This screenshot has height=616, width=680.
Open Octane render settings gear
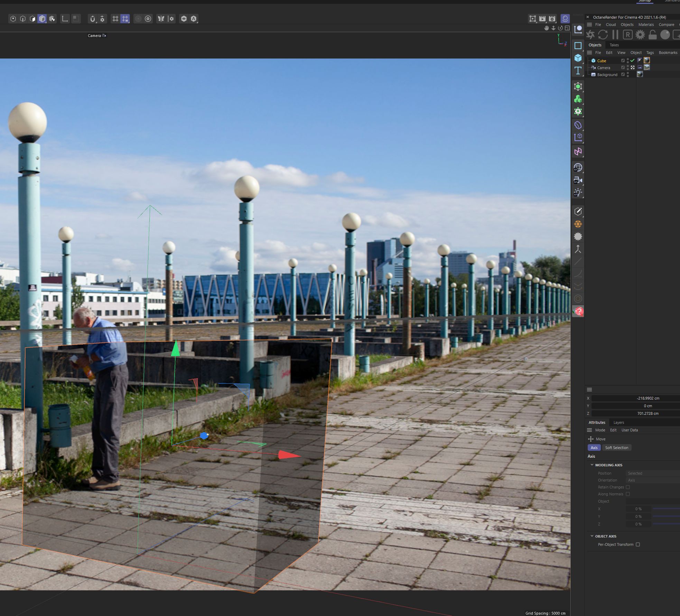(640, 35)
